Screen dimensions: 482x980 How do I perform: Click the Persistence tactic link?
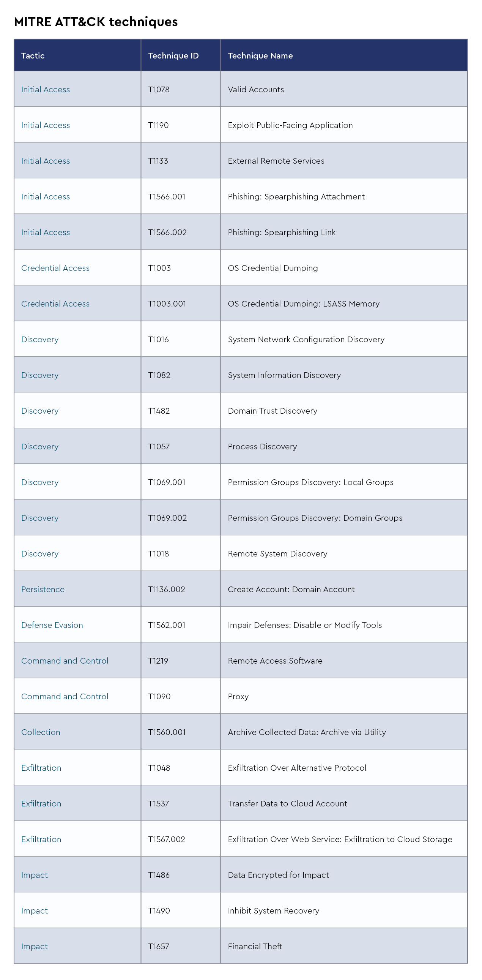coord(43,589)
